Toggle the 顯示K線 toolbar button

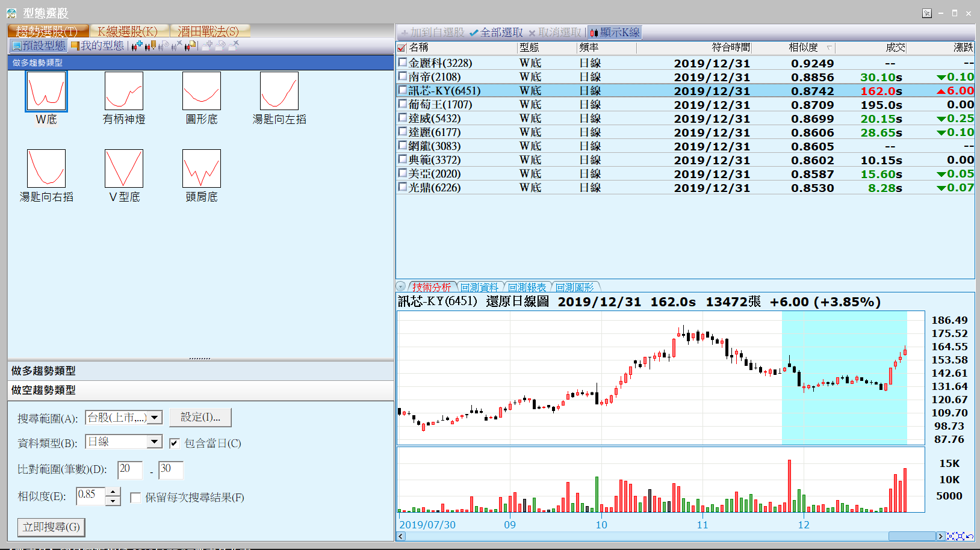pos(615,32)
